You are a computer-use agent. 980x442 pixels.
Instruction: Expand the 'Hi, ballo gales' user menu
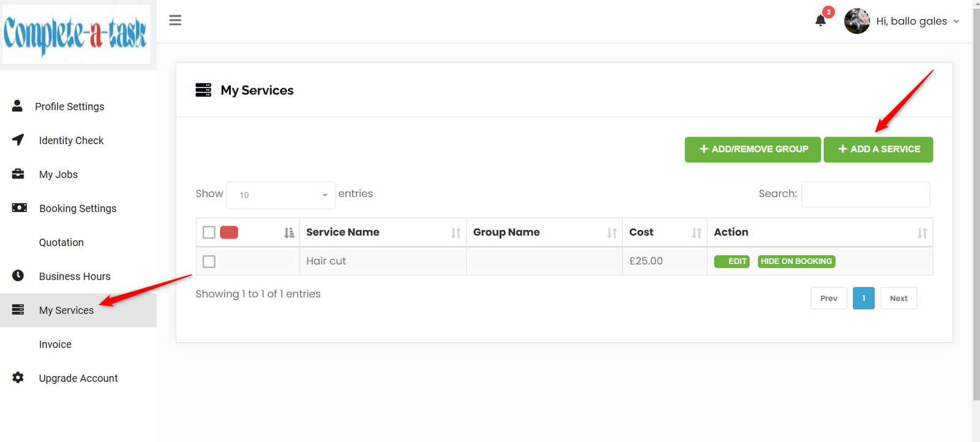pos(917,21)
